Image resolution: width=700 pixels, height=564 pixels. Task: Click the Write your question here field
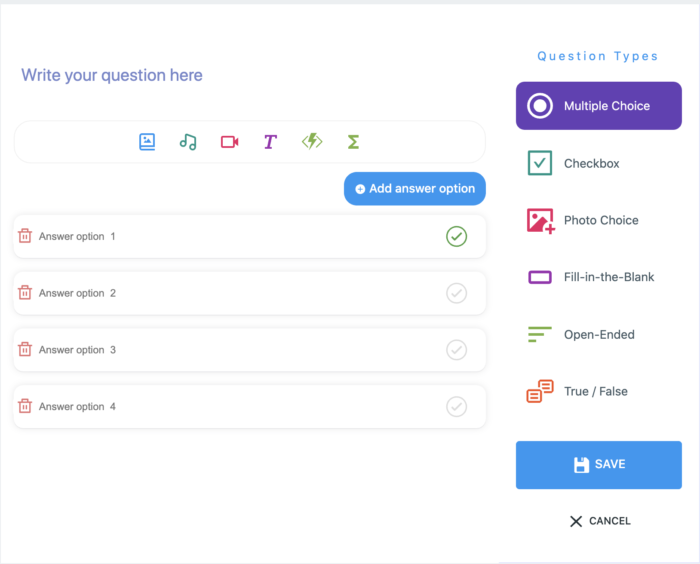112,76
